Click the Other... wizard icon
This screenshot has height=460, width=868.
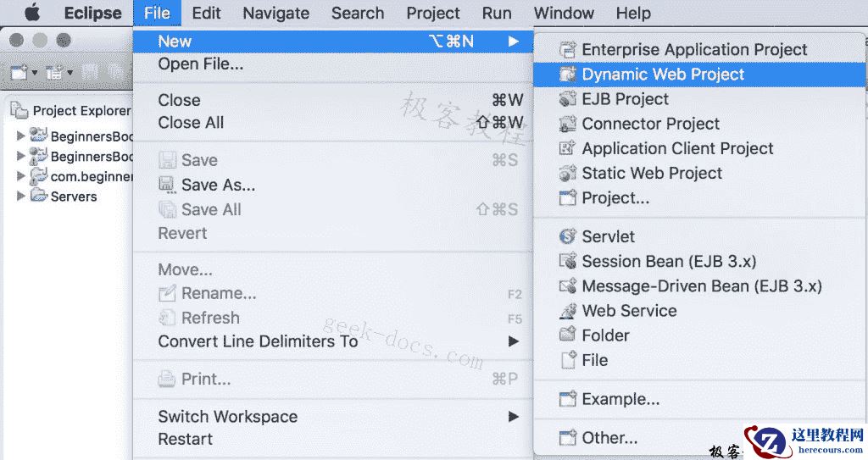tap(567, 438)
